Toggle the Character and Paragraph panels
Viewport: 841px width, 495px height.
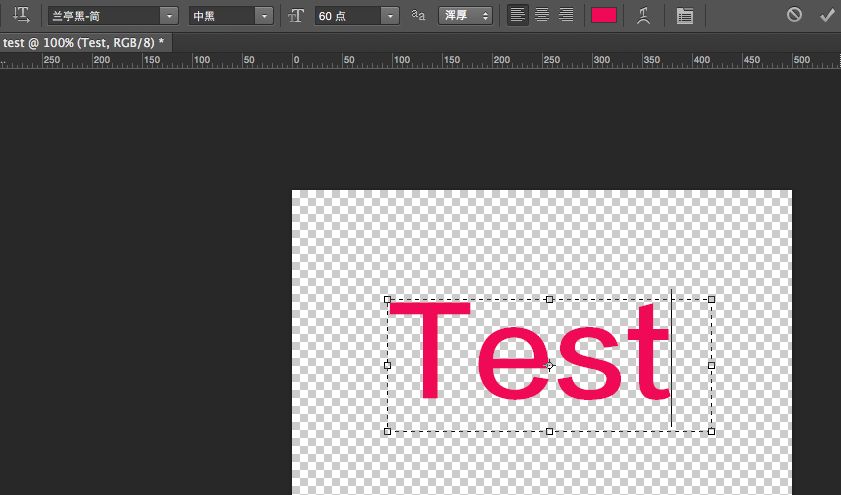click(x=684, y=16)
